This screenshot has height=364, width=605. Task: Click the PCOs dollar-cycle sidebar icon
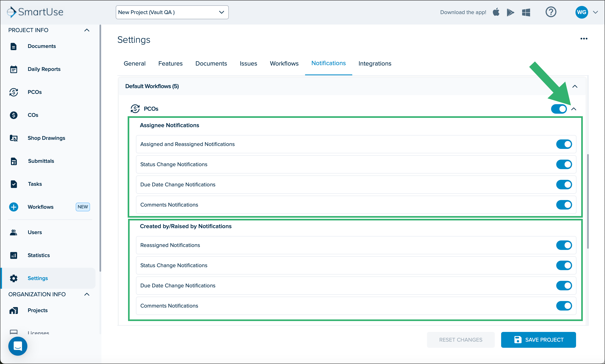click(13, 92)
